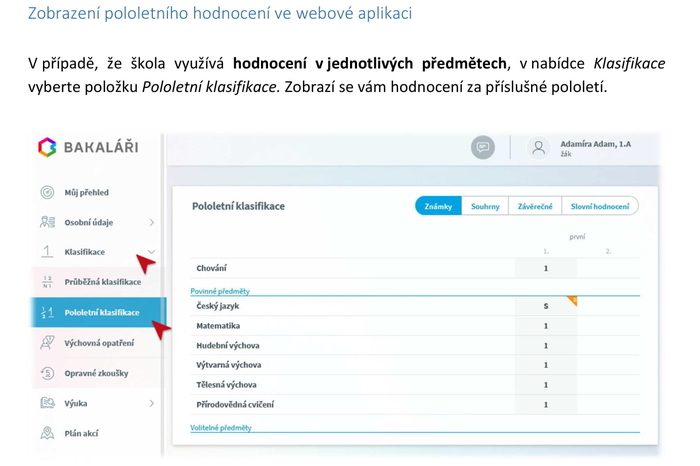Open Můj přehled in sidebar
This screenshot has height=466, width=700.
87,193
